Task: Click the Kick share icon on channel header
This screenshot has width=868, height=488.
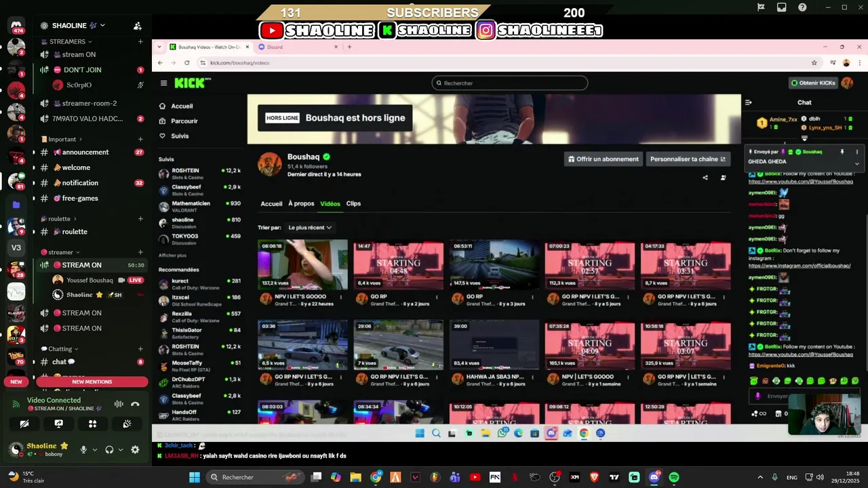Action: [705, 178]
